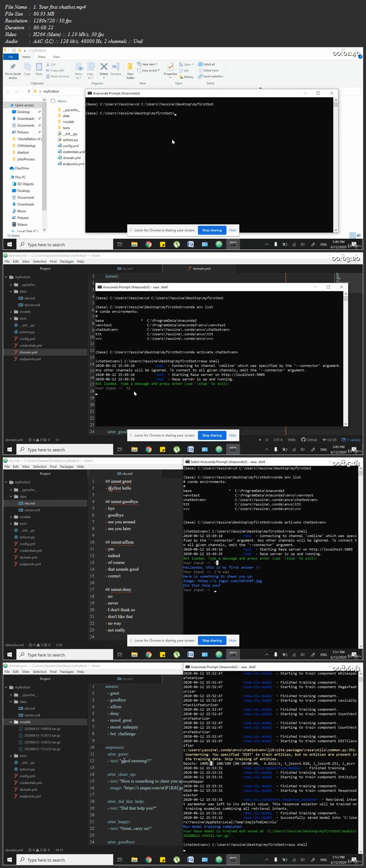Viewport: 366px width, 868px height.
Task: Switch to the View tab in File Explorer ribbon
Action: [56, 57]
